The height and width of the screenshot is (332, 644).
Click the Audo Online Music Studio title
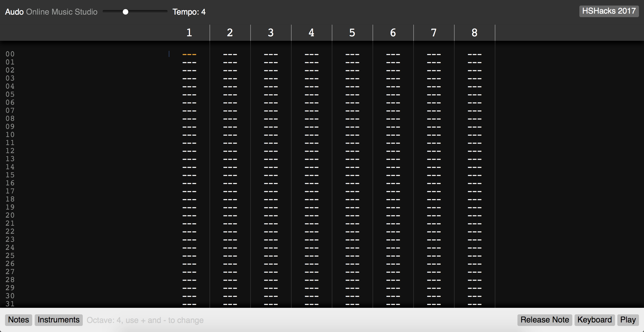[51, 12]
